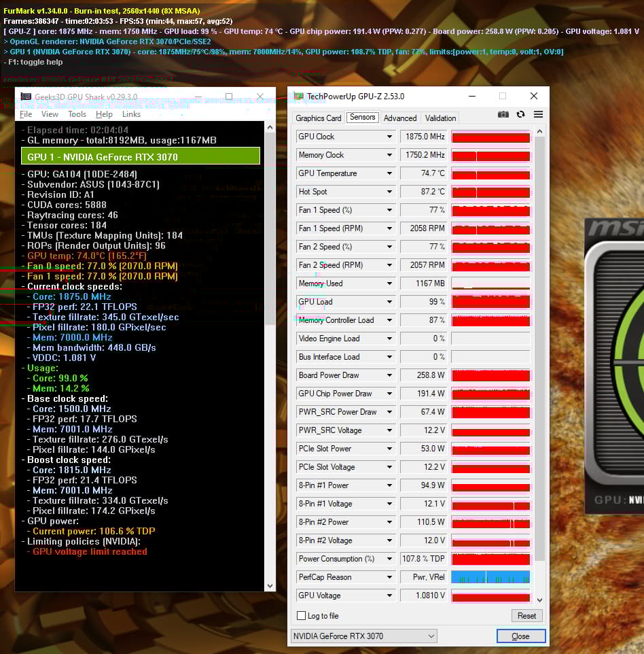Open the Links menu in GPU Shark
This screenshot has width=644, height=654.
[x=131, y=114]
